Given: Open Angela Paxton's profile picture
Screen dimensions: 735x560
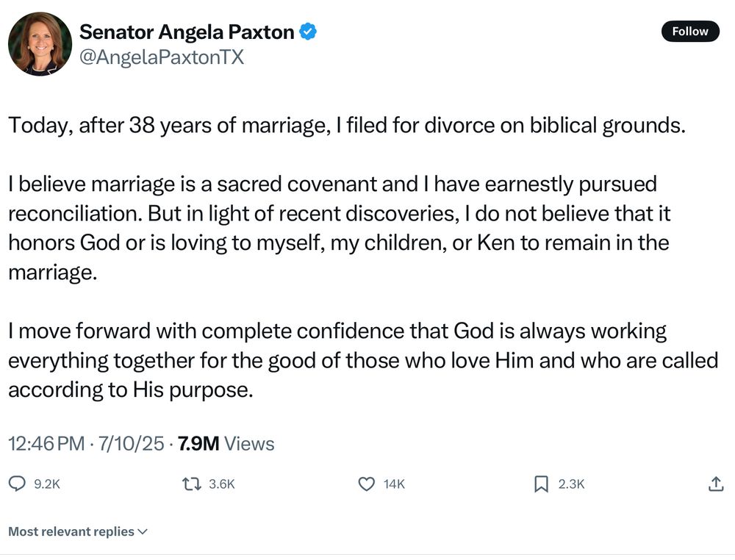Looking at the screenshot, I should (x=40, y=43).
